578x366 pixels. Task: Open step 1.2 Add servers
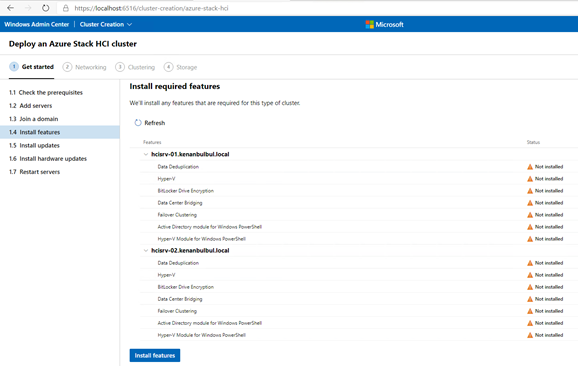pos(60,106)
